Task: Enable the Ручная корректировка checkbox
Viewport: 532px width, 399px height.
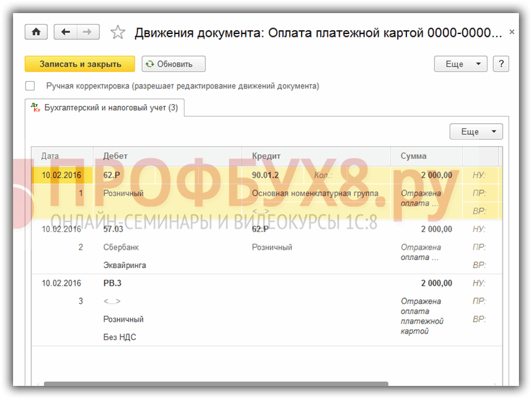Action: pos(30,86)
